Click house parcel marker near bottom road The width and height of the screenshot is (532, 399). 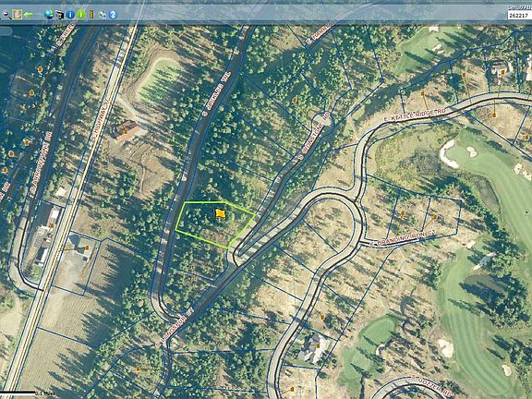pos(318,345)
